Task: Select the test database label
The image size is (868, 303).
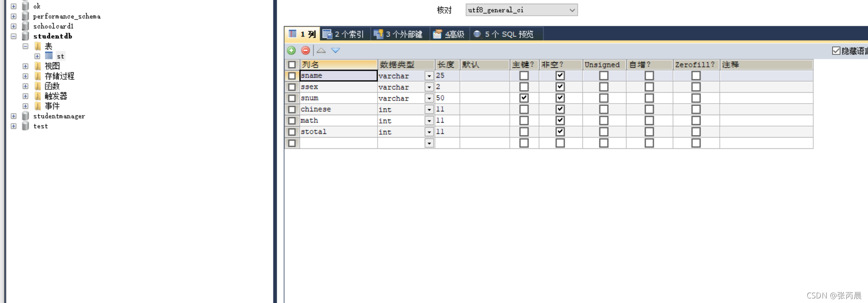Action: [x=40, y=126]
